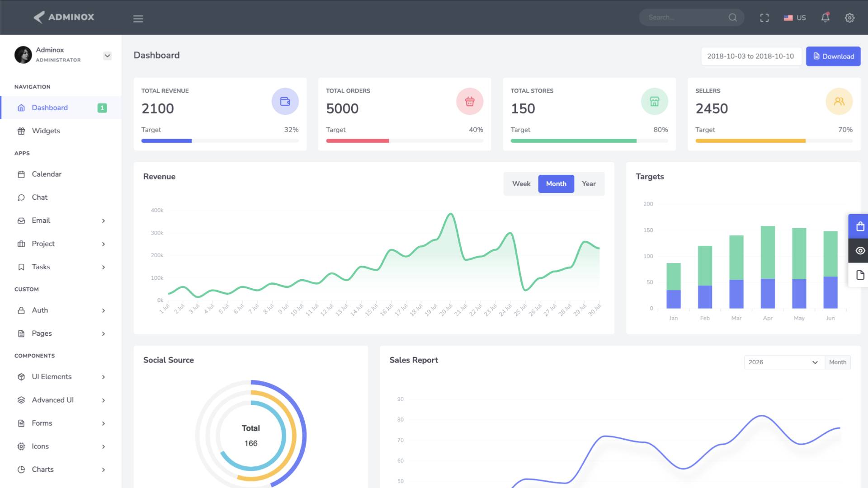Click the Widgets gift icon
This screenshot has height=488, width=868.
tap(21, 131)
